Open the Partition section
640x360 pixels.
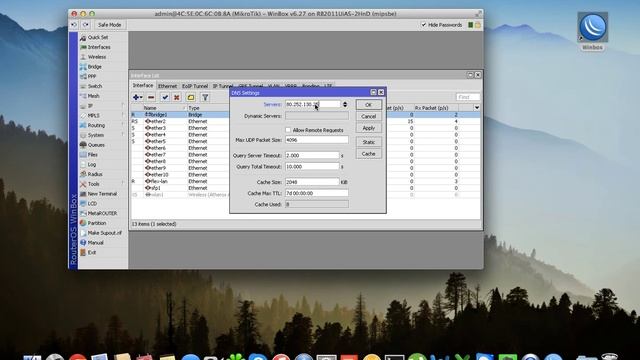click(97, 223)
